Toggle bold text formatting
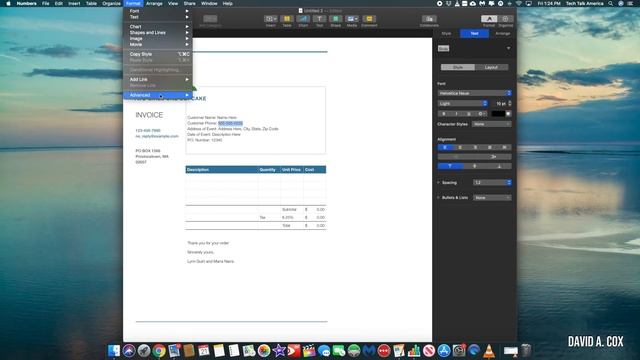The height and width of the screenshot is (360, 640). [444, 114]
